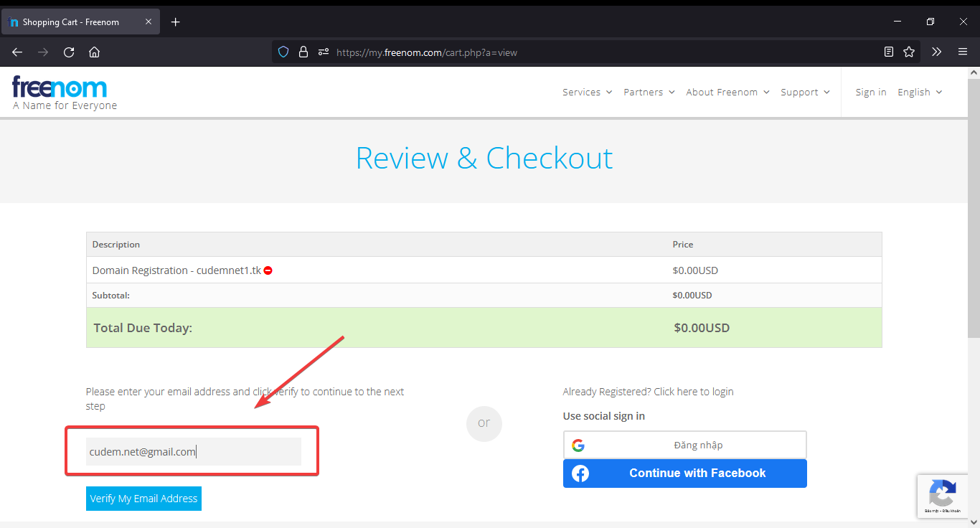Minimize the browser window
Viewport: 980px width, 528px height.
pos(897,22)
